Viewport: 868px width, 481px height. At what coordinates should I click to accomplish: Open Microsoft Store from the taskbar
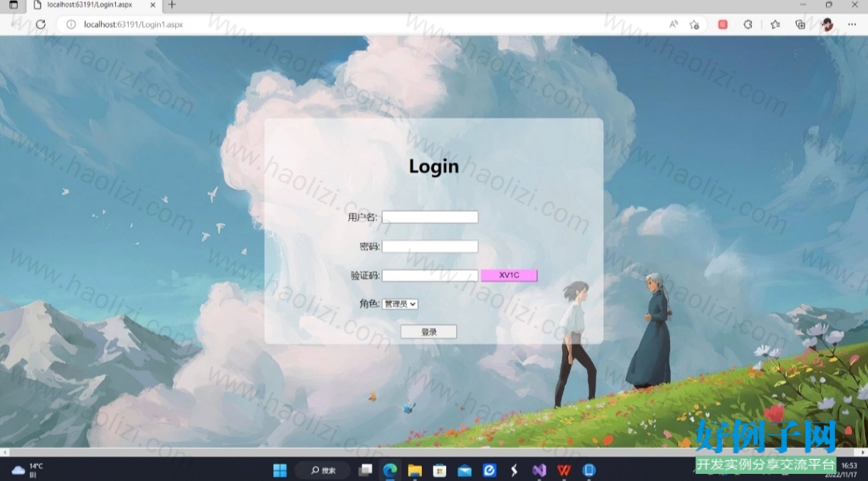[440, 470]
